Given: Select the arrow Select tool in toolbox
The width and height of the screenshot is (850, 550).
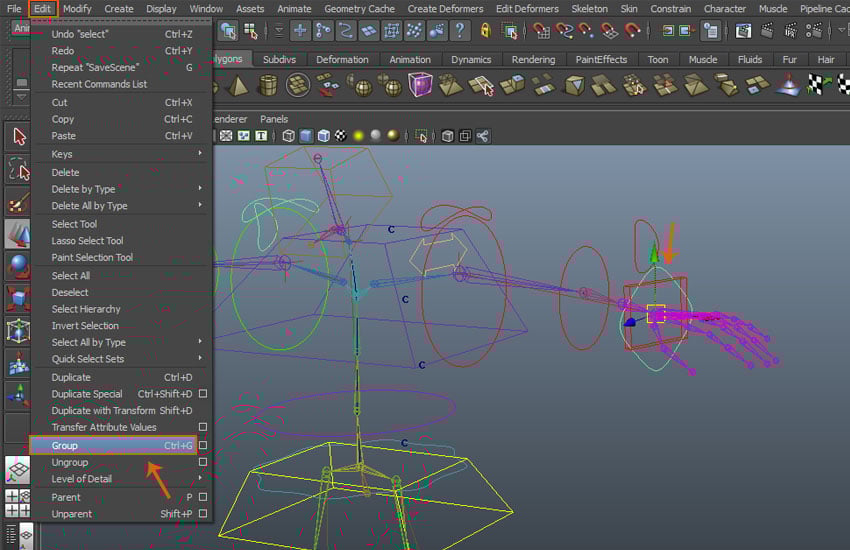Looking at the screenshot, I should pyautogui.click(x=18, y=136).
